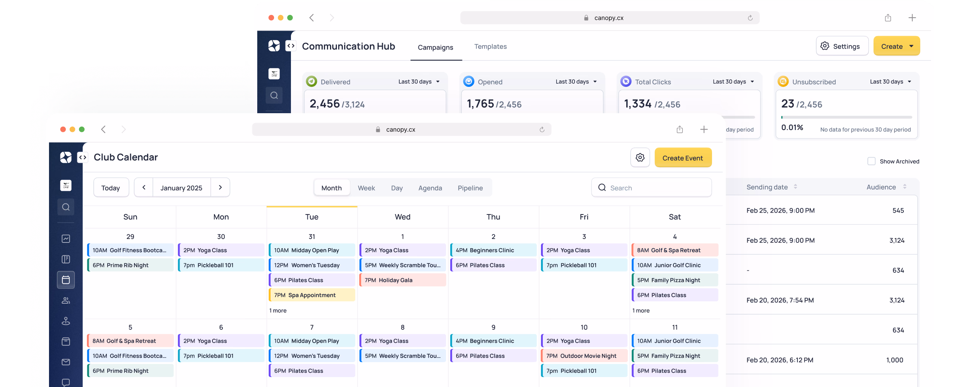980x387 pixels.
Task: Open Club Calendar settings gear
Action: click(x=640, y=158)
